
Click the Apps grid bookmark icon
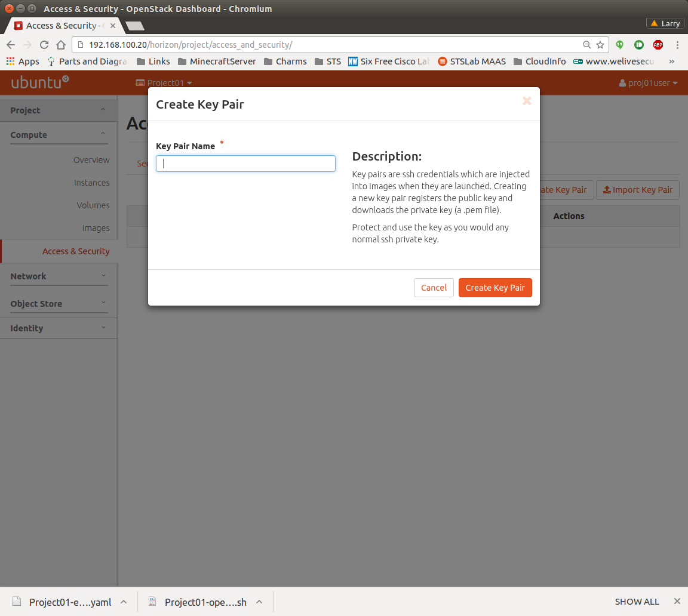10,61
